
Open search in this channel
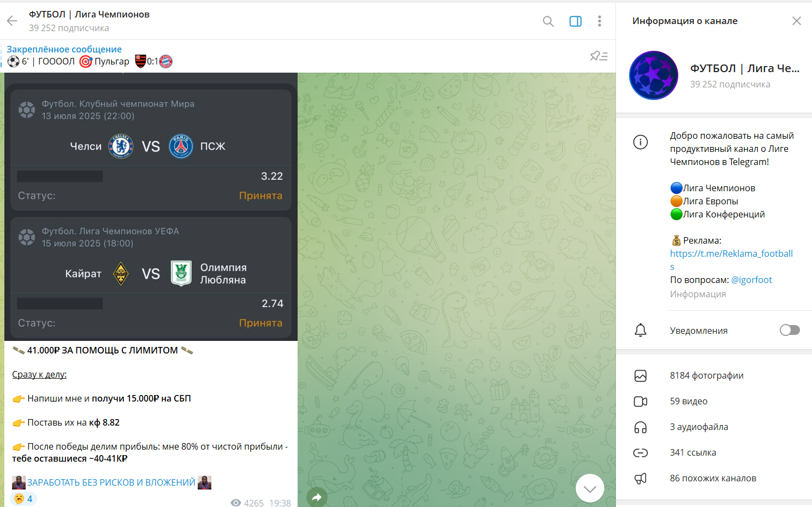pos(548,21)
